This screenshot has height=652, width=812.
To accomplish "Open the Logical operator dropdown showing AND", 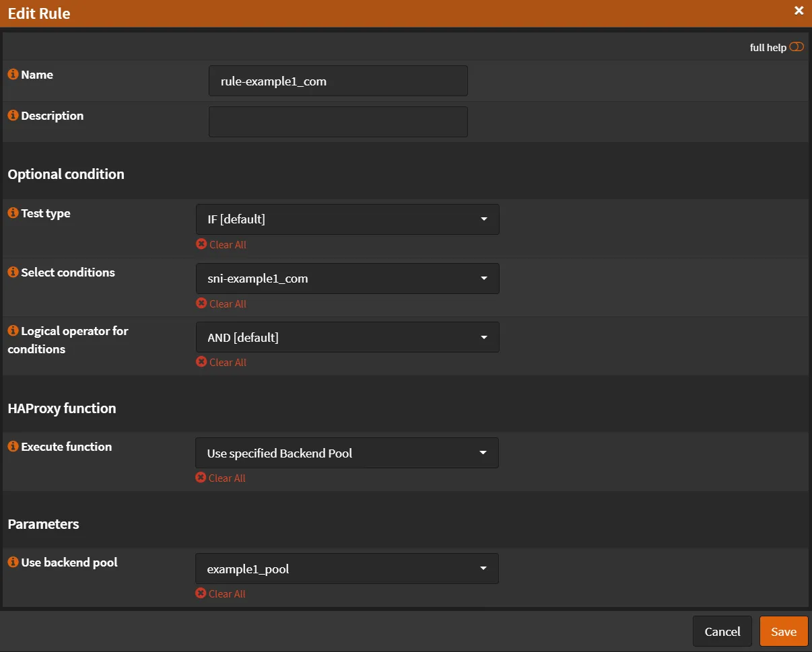I will tap(347, 336).
